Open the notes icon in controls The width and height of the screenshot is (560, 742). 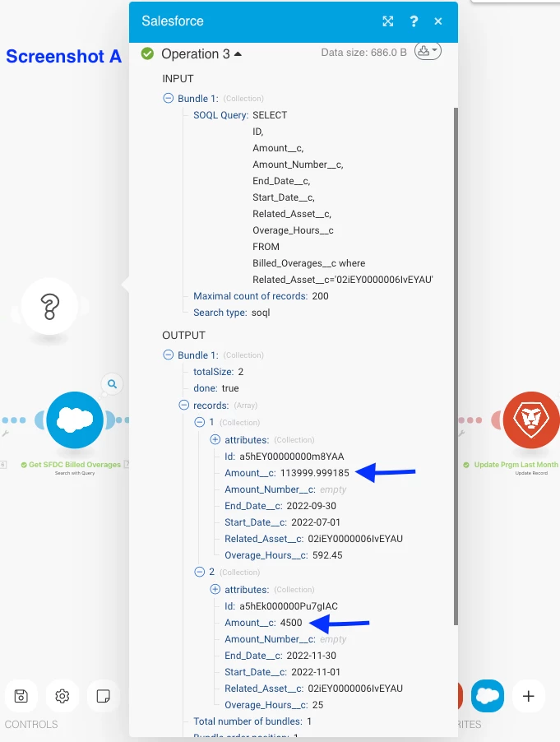click(x=103, y=696)
